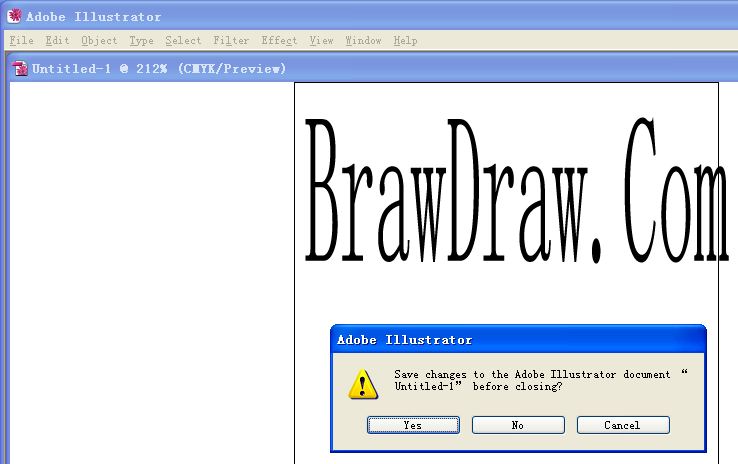738x464 pixels.
Task: Click the yellow warning icon in dialog
Action: point(363,384)
